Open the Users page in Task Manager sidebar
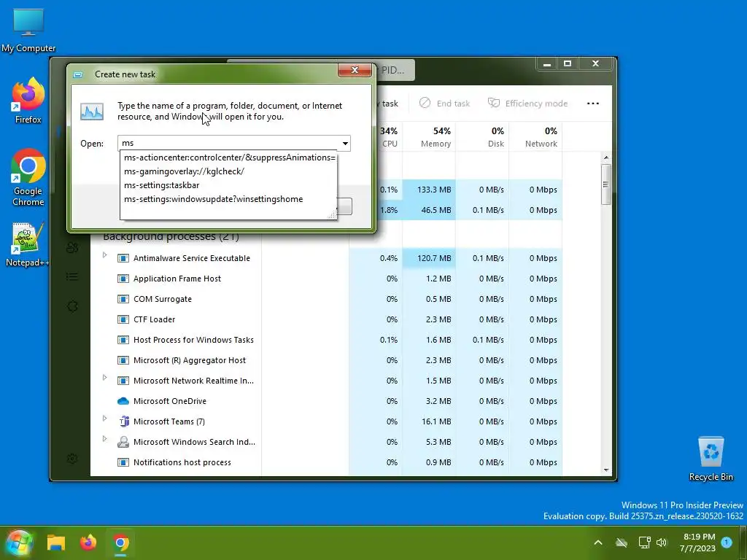The height and width of the screenshot is (560, 747). click(72, 247)
